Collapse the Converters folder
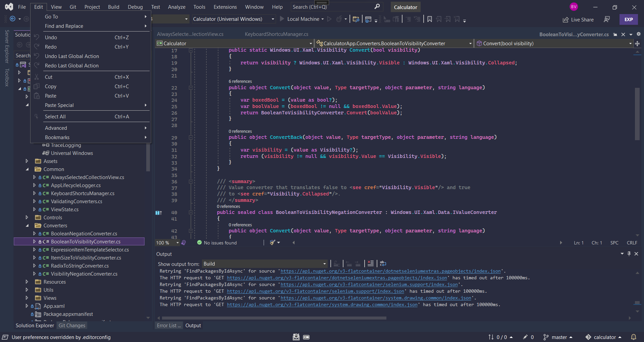The width and height of the screenshot is (644, 342). [27, 226]
